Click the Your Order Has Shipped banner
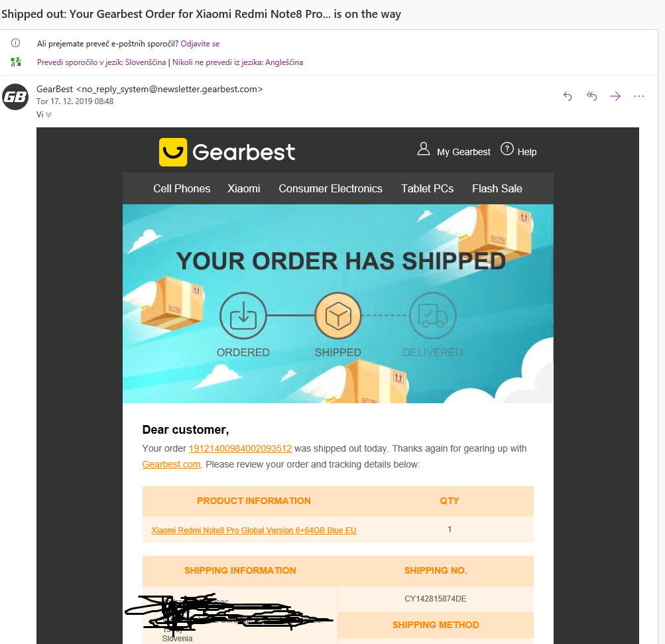 (338, 303)
